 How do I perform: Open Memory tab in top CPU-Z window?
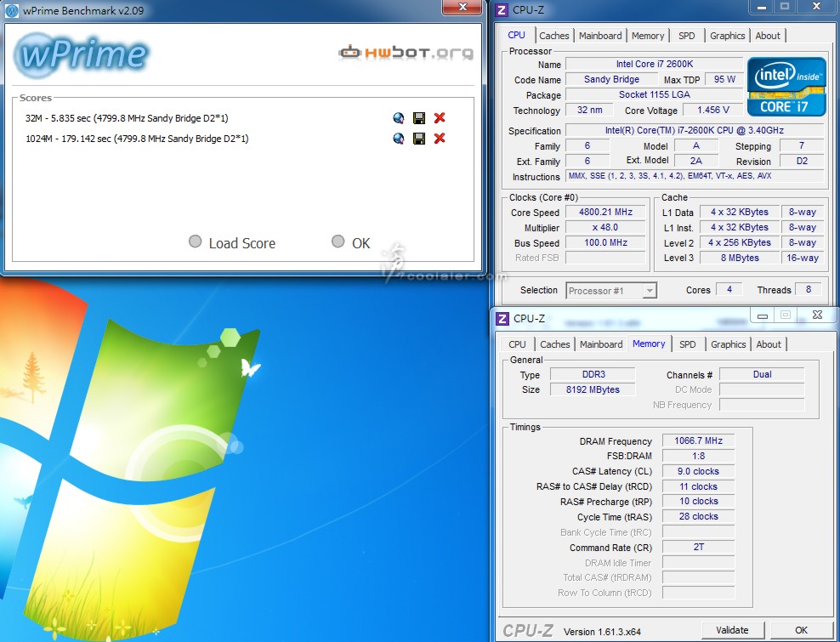tap(648, 36)
